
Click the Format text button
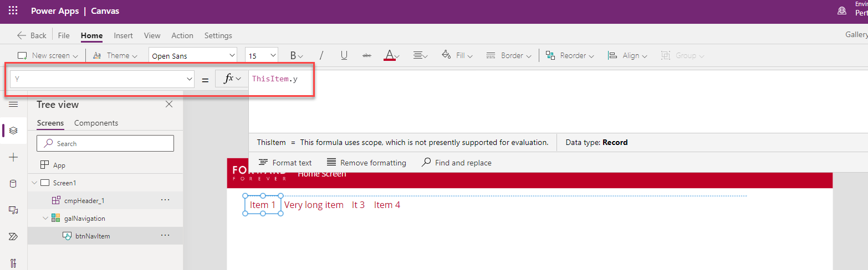pos(285,163)
